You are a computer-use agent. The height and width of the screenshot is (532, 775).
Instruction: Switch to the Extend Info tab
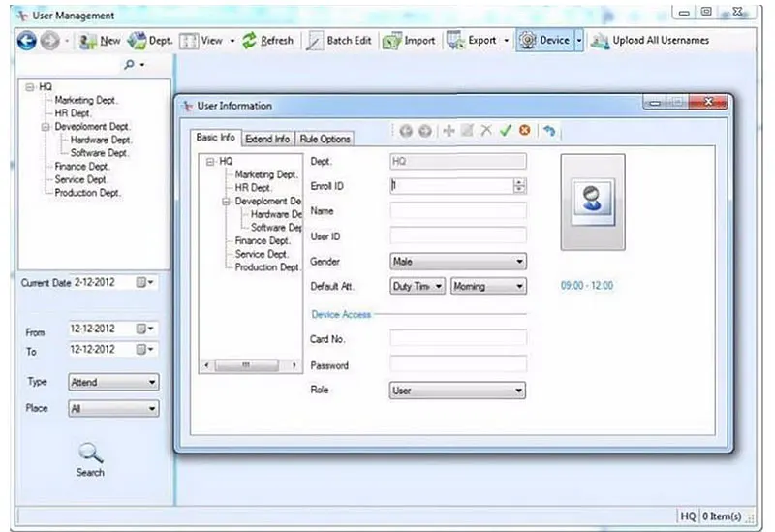point(267,139)
